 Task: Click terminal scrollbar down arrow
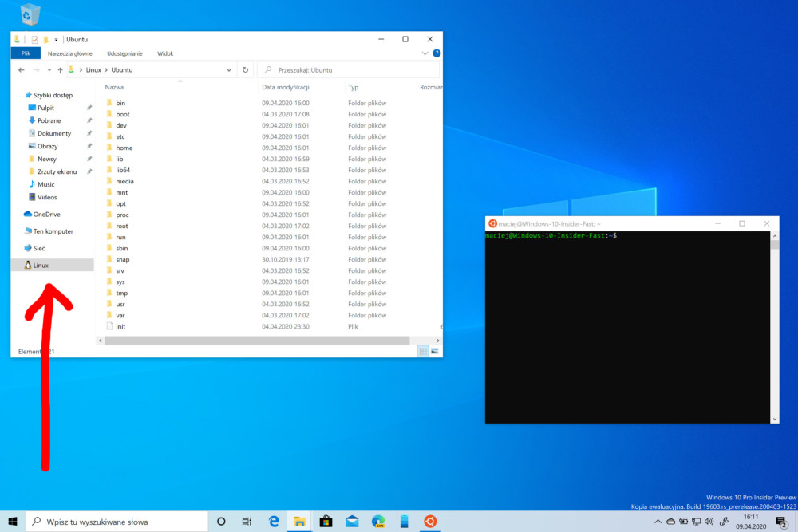tap(775, 419)
